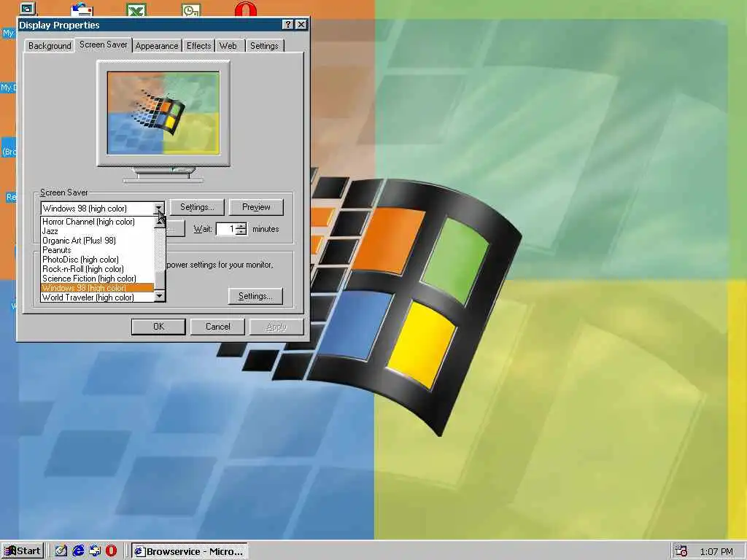Choose World Traveler (high color) screen saver
Viewport: 747px width, 560px height.
pos(98,297)
